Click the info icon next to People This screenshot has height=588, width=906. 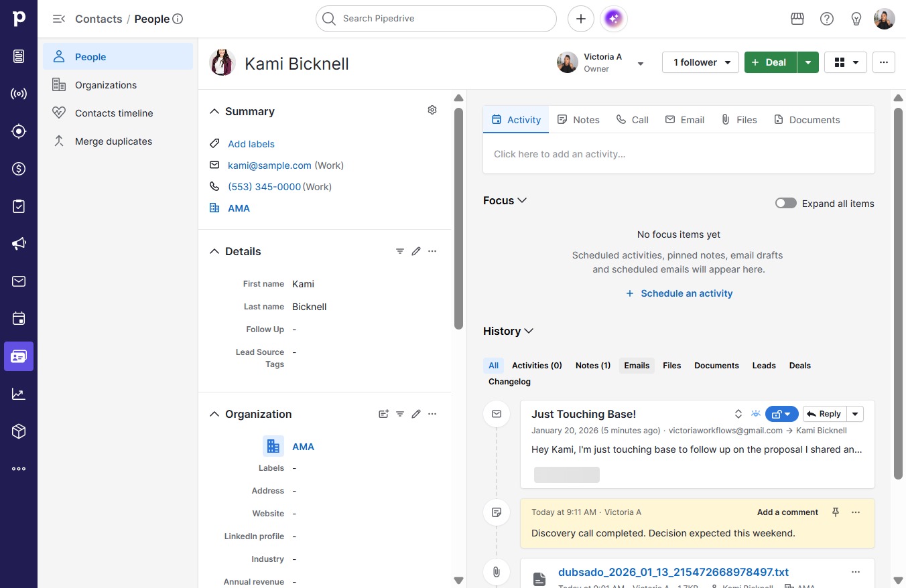tap(178, 19)
